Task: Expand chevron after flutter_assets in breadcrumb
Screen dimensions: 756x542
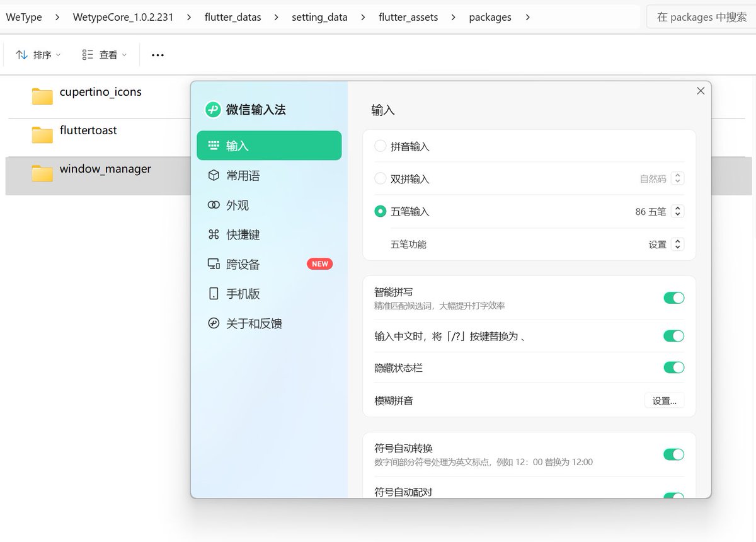Action: click(x=453, y=17)
